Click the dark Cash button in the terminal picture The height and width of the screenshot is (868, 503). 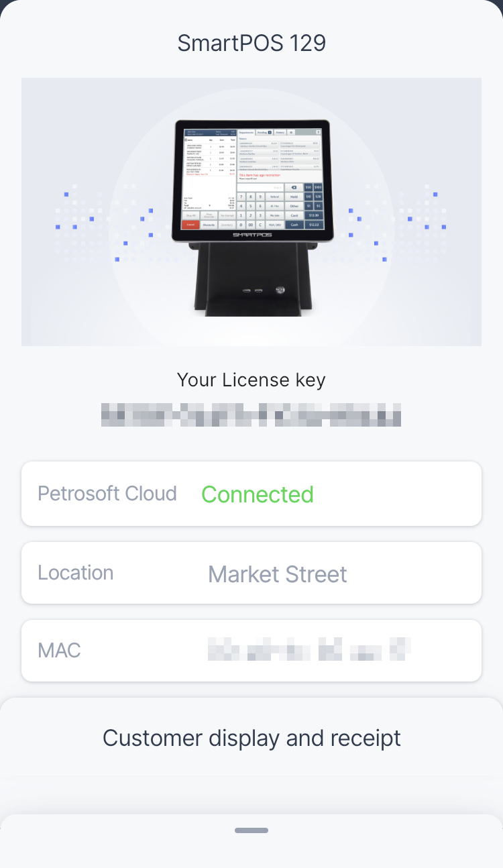(x=294, y=225)
